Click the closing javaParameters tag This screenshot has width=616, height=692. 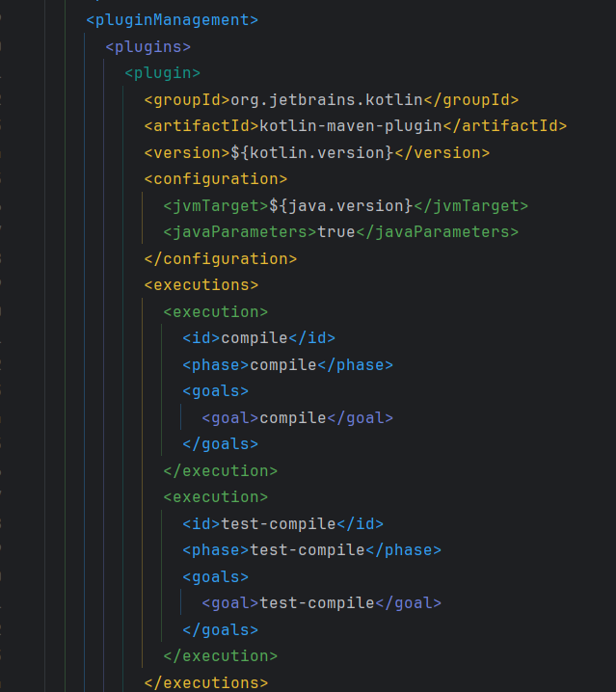click(x=437, y=232)
